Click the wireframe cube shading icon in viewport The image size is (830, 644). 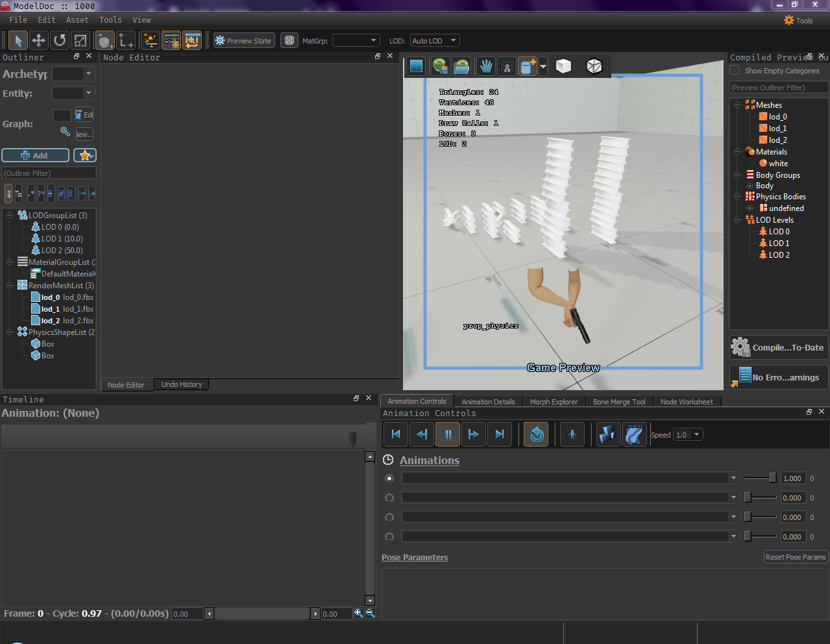pos(594,66)
